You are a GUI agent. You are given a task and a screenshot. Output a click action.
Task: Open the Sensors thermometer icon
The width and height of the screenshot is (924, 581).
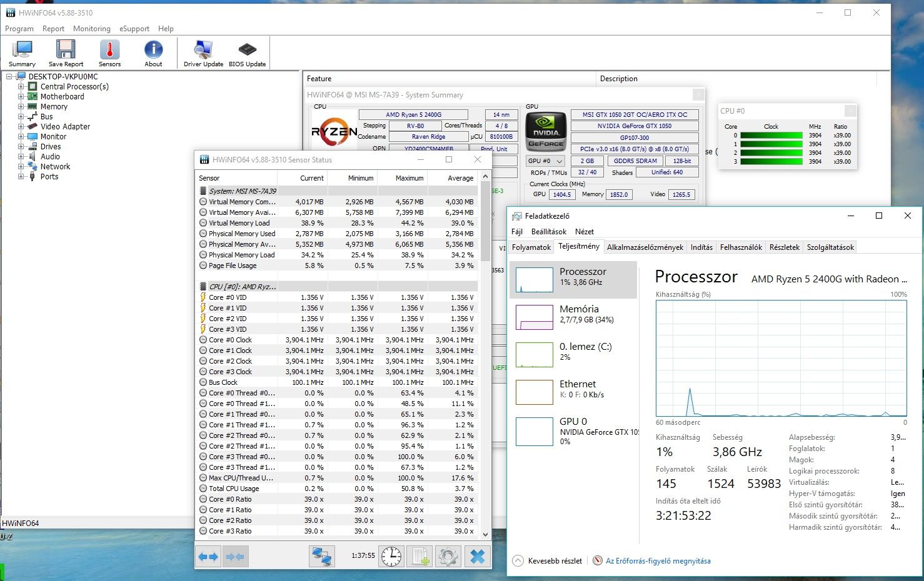coord(109,53)
